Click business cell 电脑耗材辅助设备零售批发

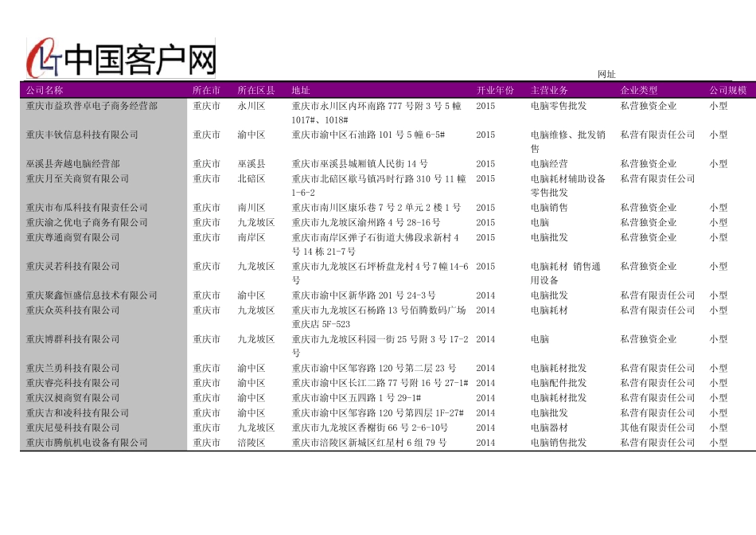pyautogui.click(x=568, y=185)
